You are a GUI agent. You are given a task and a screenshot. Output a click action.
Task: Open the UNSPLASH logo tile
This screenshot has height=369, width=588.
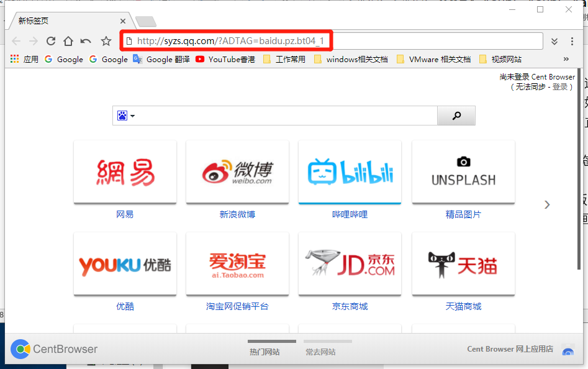pyautogui.click(x=463, y=172)
